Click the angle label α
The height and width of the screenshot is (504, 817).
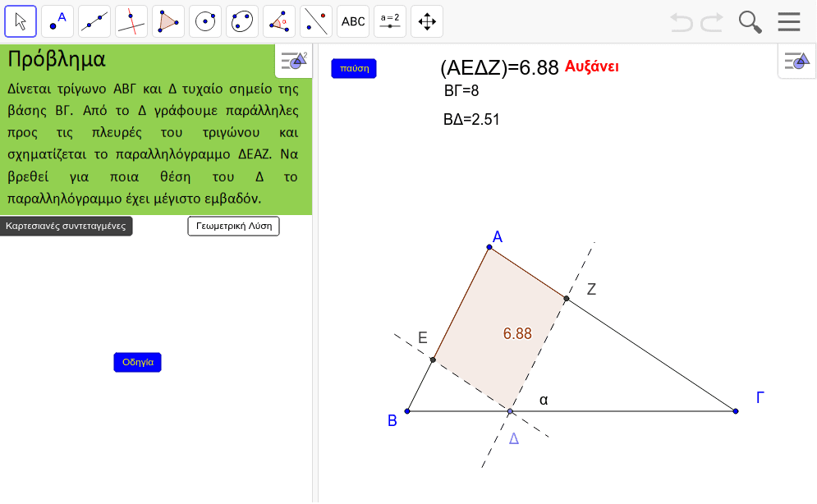544,400
